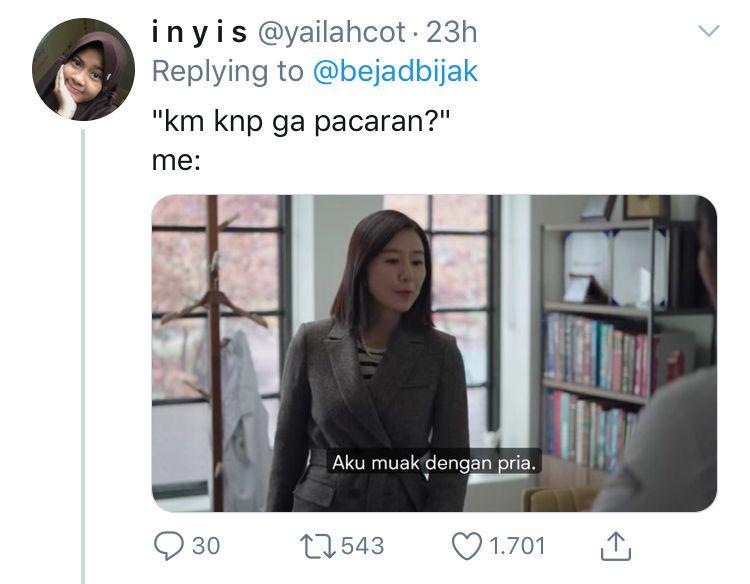Open the profile via the i n y i s display name
The height and width of the screenshot is (584, 750).
click(x=199, y=33)
